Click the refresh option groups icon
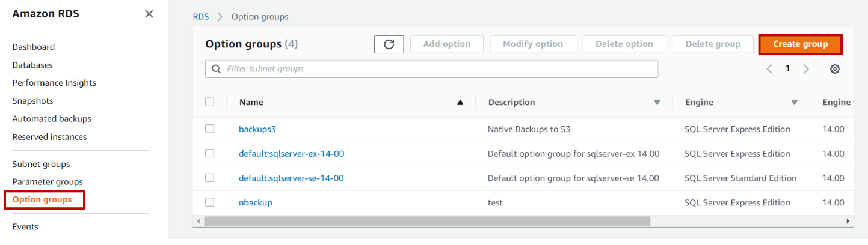Viewport: 868px width, 245px height. [389, 44]
